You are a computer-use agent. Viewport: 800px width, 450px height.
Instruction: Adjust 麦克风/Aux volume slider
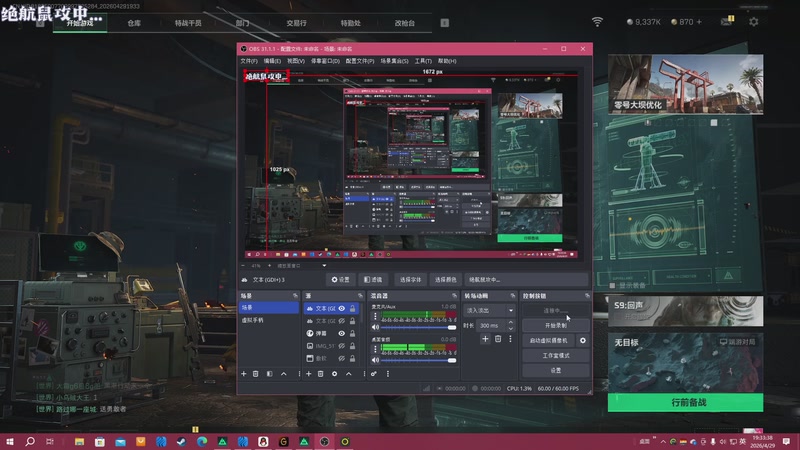(416, 327)
